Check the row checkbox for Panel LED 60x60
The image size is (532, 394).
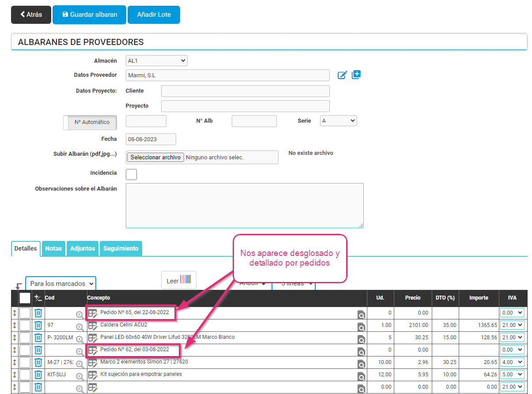(x=25, y=338)
